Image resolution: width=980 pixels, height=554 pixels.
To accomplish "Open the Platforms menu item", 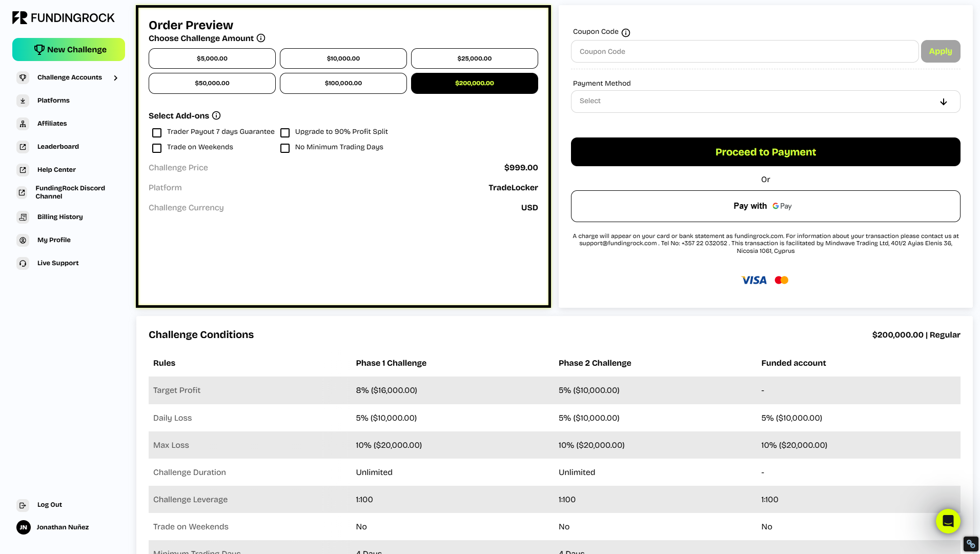I will [53, 101].
